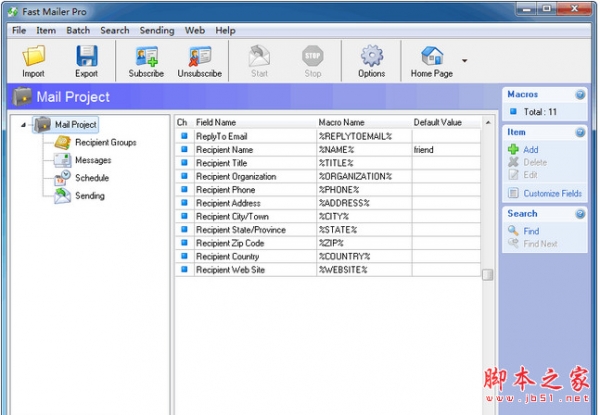Click the Import folder icon
Image resolution: width=600 pixels, height=415 pixels.
coord(33,56)
